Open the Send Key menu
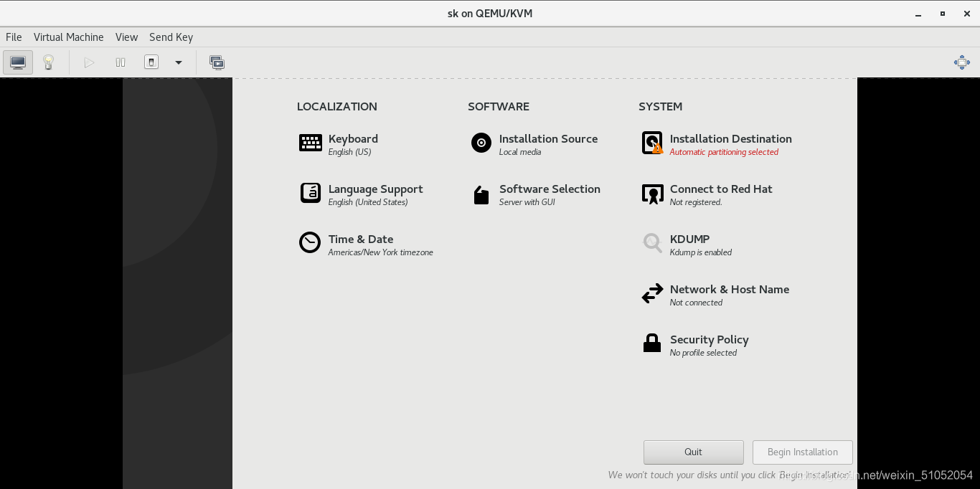This screenshot has height=489, width=980. (x=171, y=37)
